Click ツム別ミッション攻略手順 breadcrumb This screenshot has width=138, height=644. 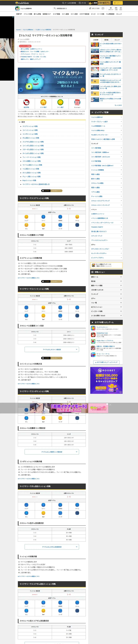pyautogui.click(x=43, y=30)
